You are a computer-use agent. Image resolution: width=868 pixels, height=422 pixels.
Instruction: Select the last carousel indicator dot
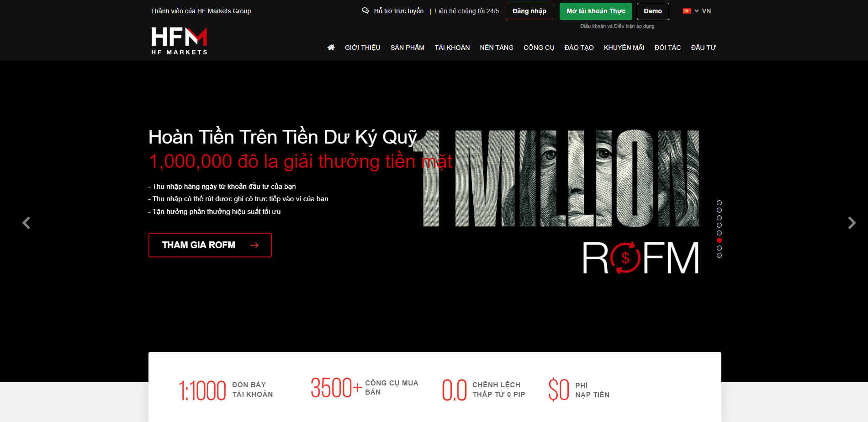tap(719, 256)
